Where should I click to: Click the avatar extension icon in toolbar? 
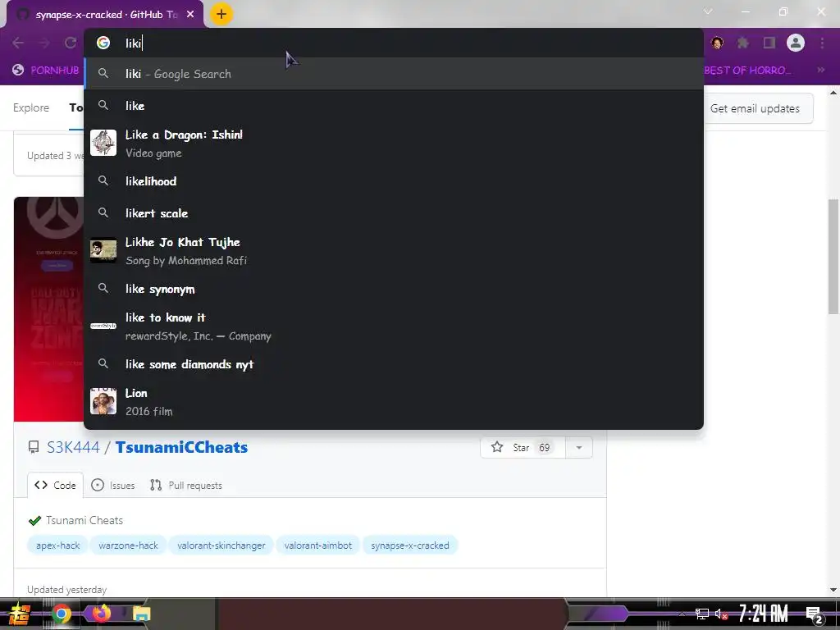(x=717, y=43)
